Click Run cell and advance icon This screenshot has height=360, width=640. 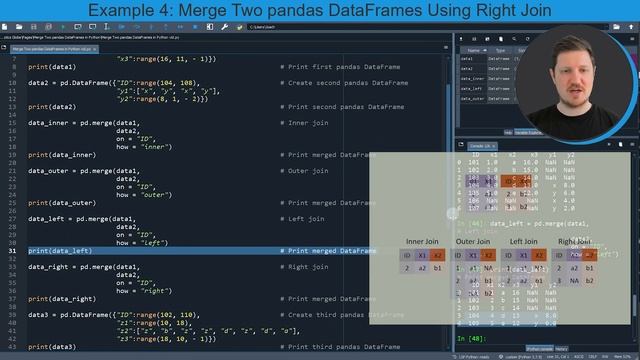coord(92,27)
